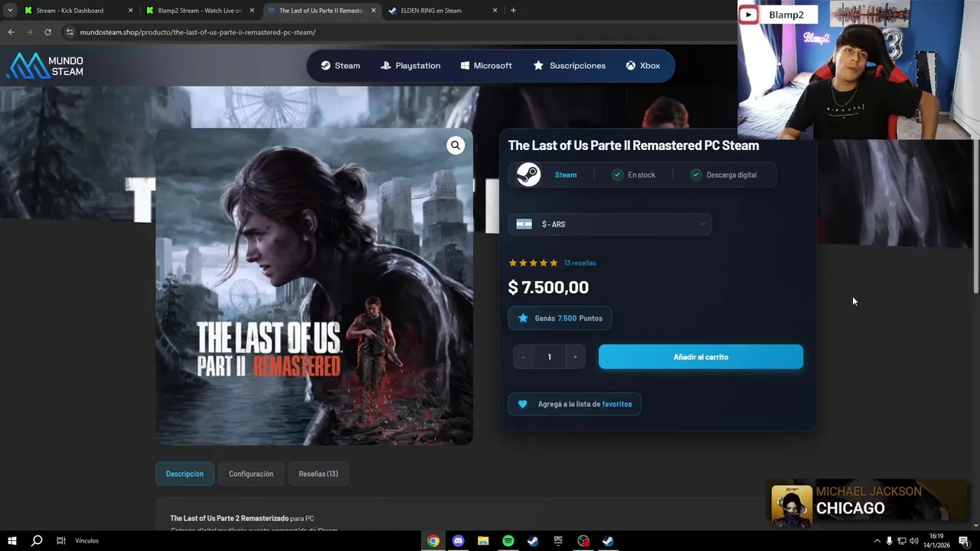Open the notification center icon
The width and height of the screenshot is (980, 551).
coord(964,541)
